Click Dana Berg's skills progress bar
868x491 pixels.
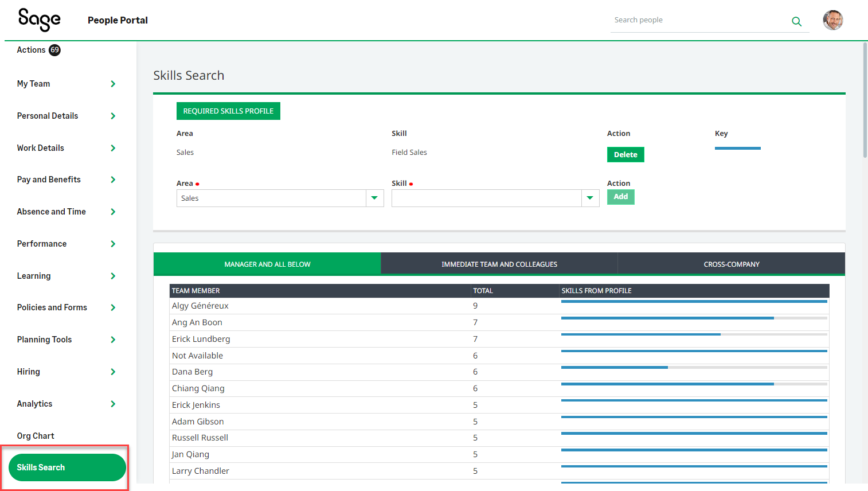click(x=694, y=368)
